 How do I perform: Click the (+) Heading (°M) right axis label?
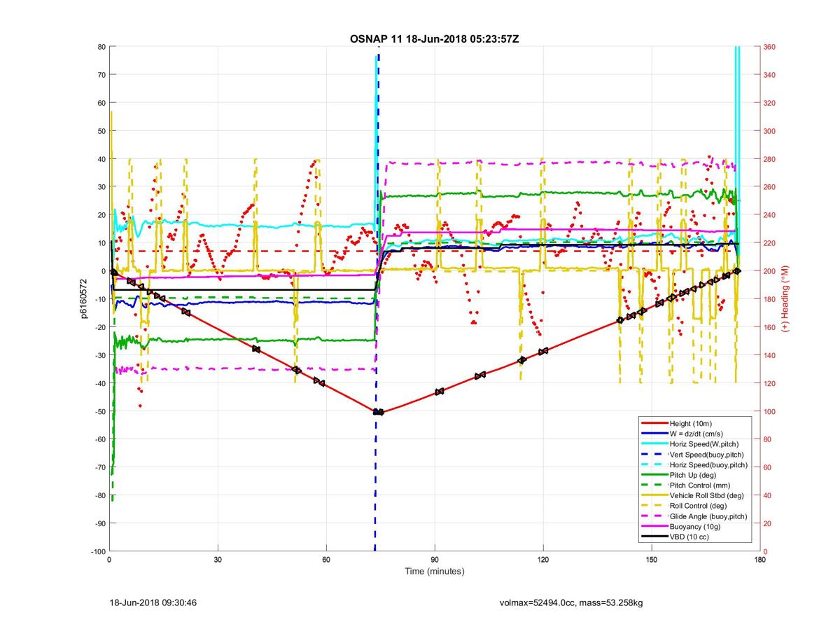785,299
